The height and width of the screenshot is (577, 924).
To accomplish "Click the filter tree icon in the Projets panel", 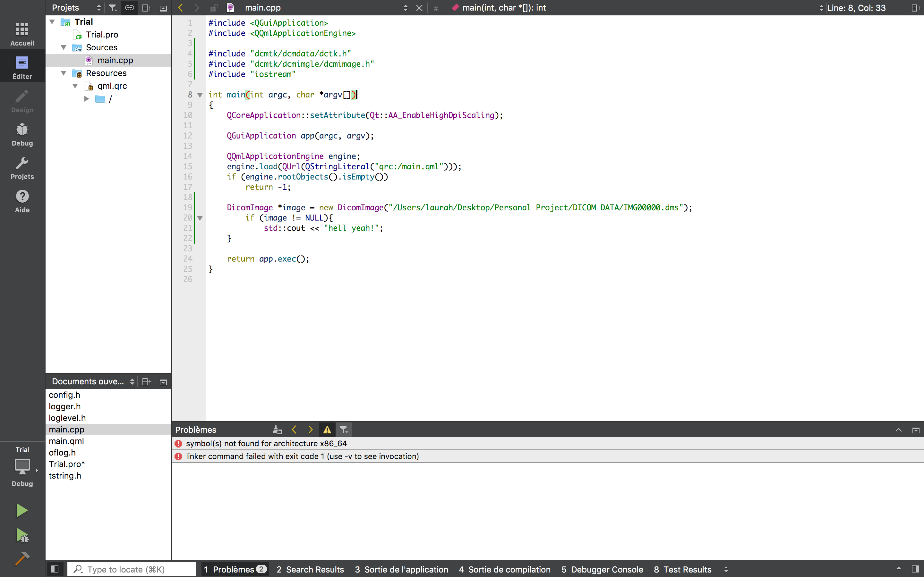I will pos(113,8).
